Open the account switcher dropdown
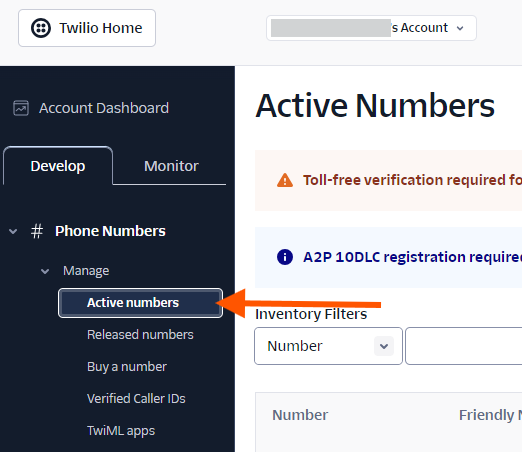The image size is (522, 452). click(371, 28)
